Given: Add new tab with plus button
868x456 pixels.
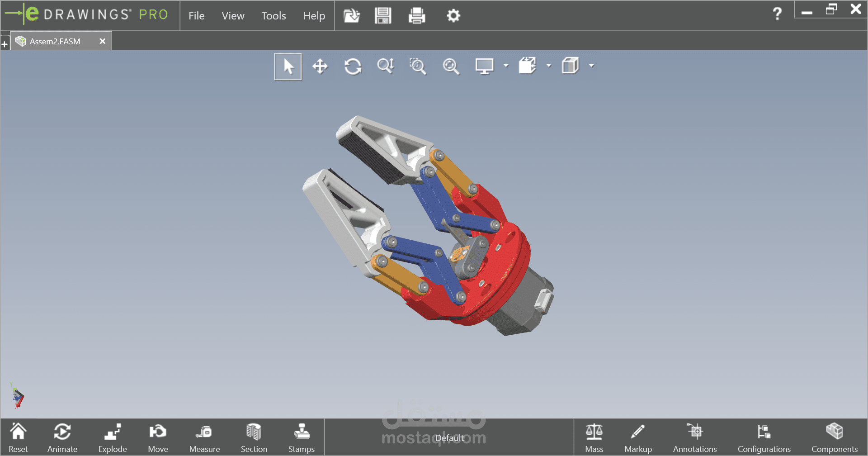Looking at the screenshot, I should point(5,44).
